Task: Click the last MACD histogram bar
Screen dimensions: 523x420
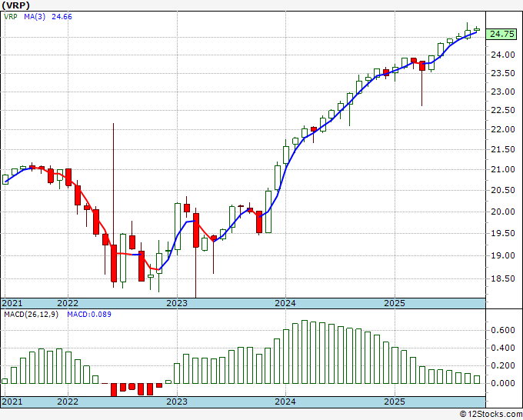Action: 477,380
